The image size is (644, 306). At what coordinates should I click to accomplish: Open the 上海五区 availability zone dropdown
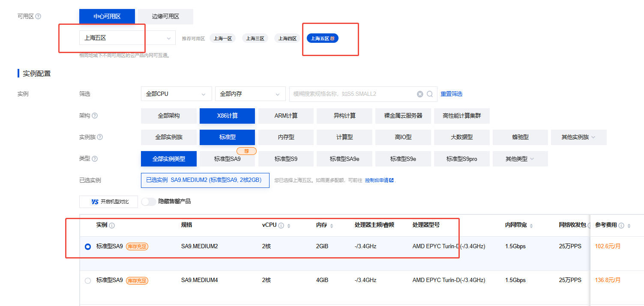(x=127, y=38)
